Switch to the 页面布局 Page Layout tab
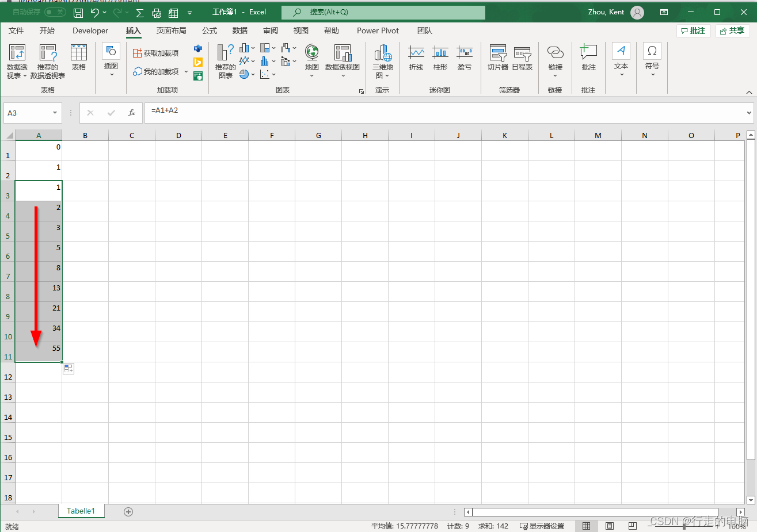757x532 pixels. click(x=172, y=30)
